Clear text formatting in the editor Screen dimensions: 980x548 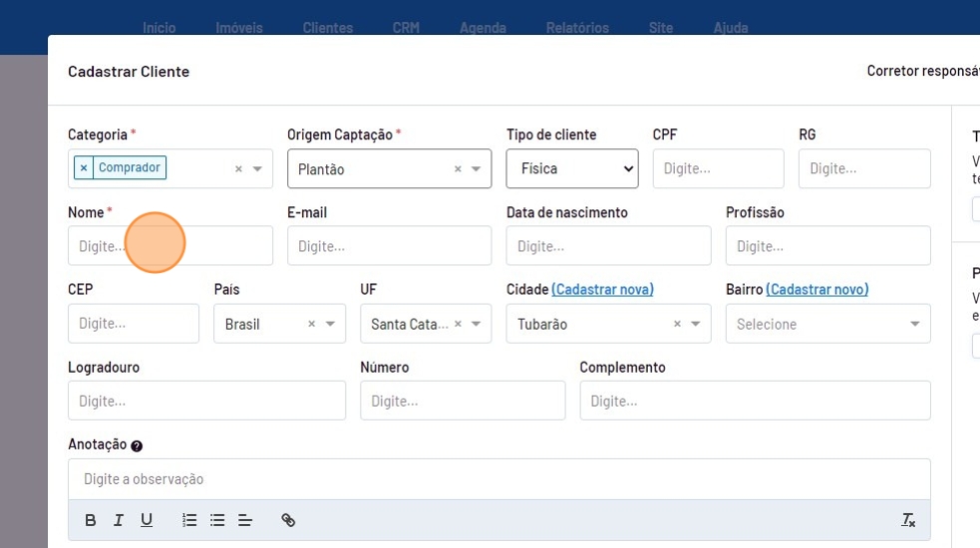908,520
